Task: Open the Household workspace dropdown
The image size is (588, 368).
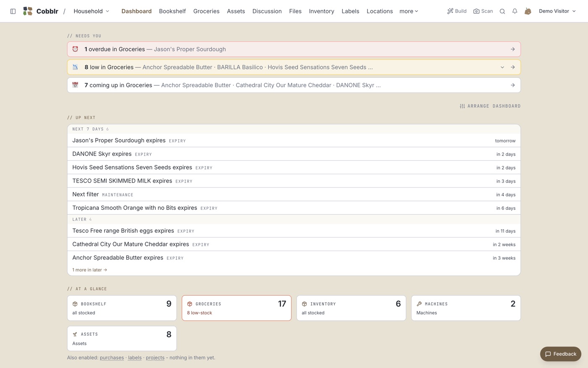Action: coord(91,11)
